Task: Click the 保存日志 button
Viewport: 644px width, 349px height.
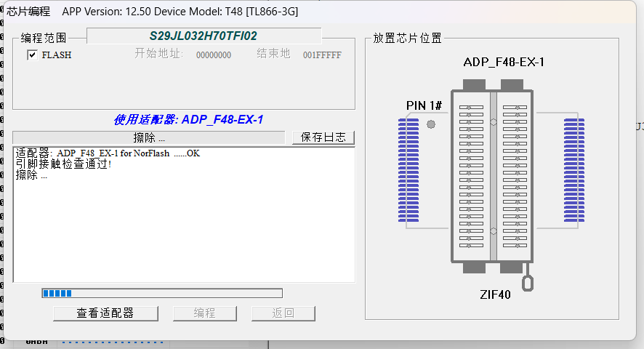Action: click(x=322, y=137)
